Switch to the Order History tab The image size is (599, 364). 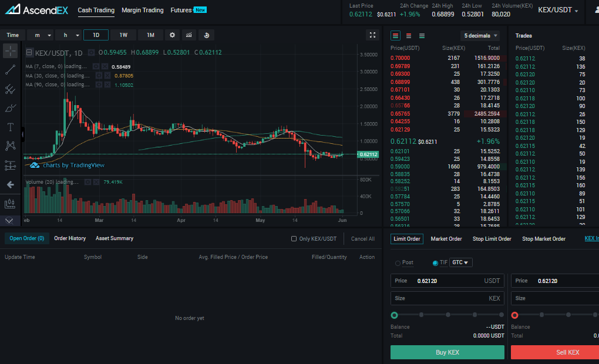click(70, 238)
